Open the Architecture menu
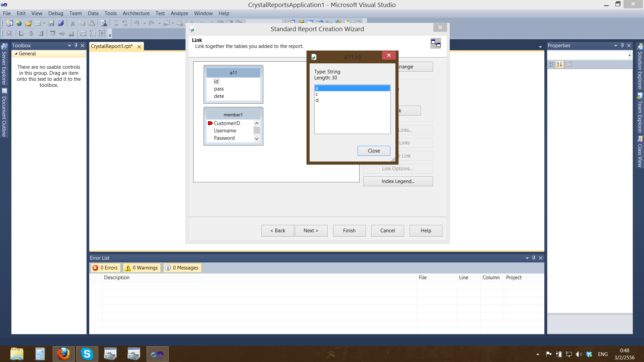 pyautogui.click(x=136, y=13)
